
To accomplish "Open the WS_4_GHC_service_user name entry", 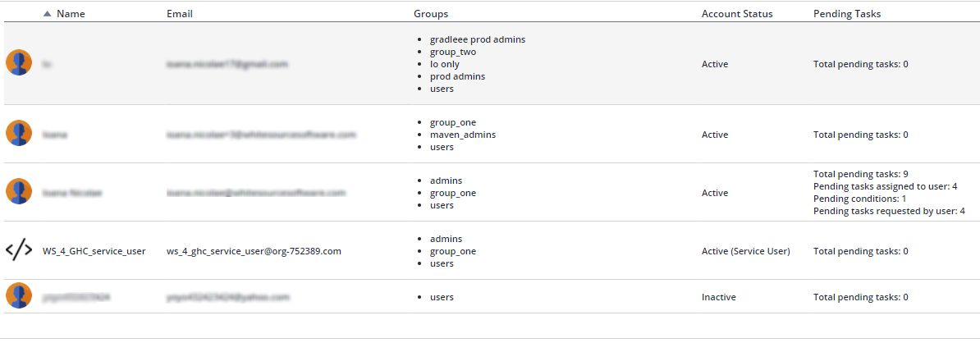I will click(x=94, y=251).
